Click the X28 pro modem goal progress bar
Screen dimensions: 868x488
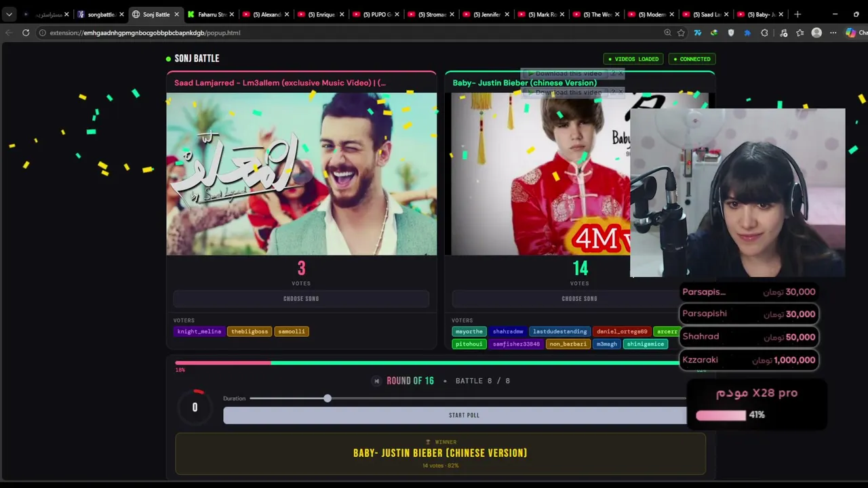click(721, 415)
